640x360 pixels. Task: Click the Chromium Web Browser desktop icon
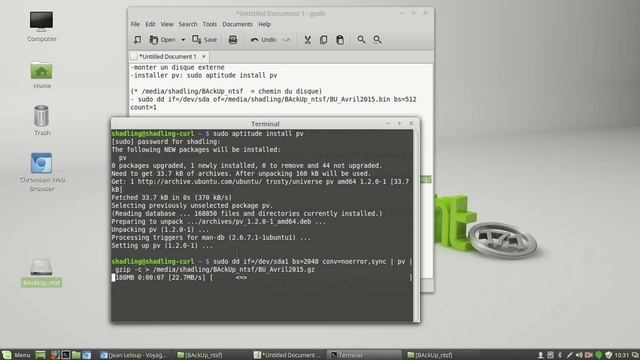[x=42, y=172]
